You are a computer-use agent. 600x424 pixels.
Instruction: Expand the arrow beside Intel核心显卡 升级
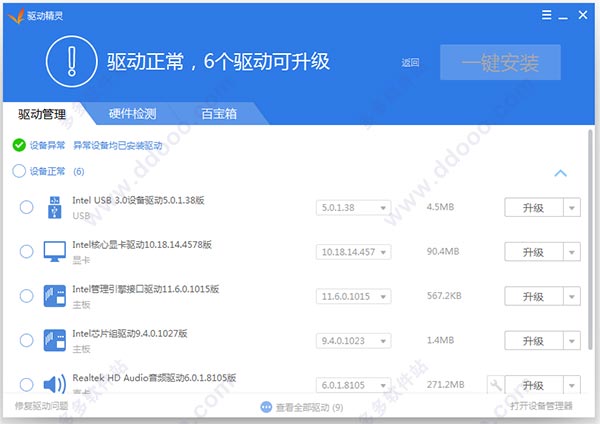click(572, 252)
